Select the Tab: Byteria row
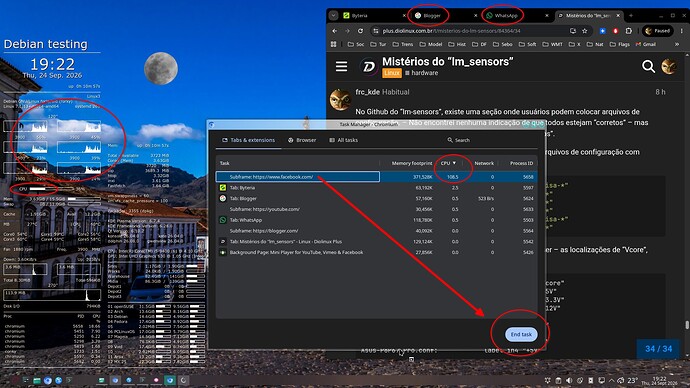Image resolution: width=690 pixels, height=388 pixels. pyautogui.click(x=377, y=187)
